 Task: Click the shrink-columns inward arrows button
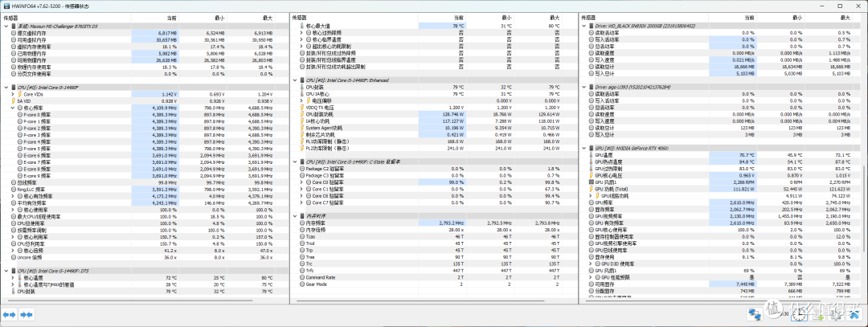27,314
